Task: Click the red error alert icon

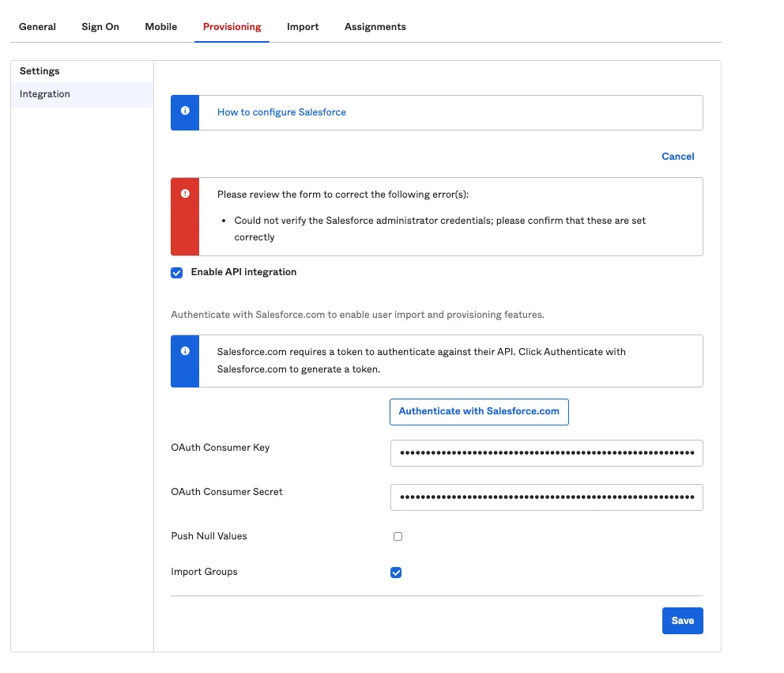Action: tap(185, 194)
